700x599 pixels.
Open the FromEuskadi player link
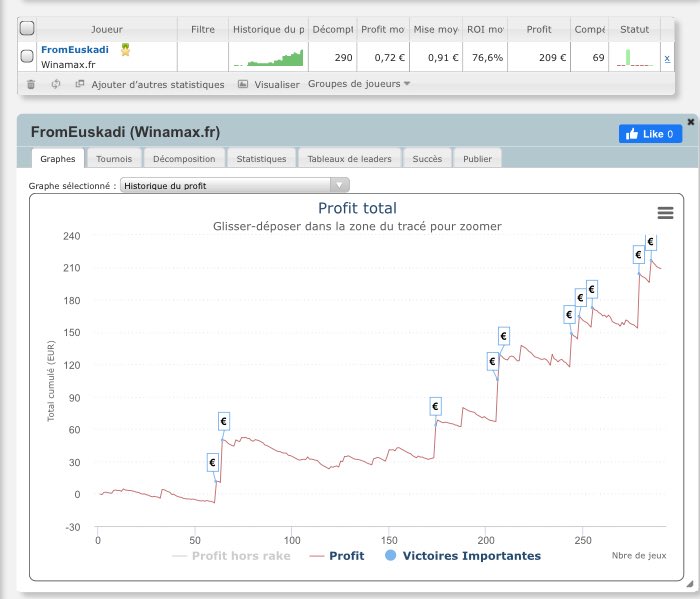coord(75,50)
